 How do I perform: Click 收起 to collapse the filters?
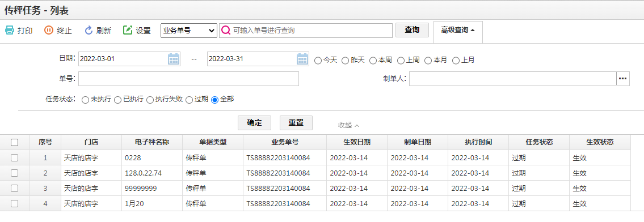(x=349, y=125)
